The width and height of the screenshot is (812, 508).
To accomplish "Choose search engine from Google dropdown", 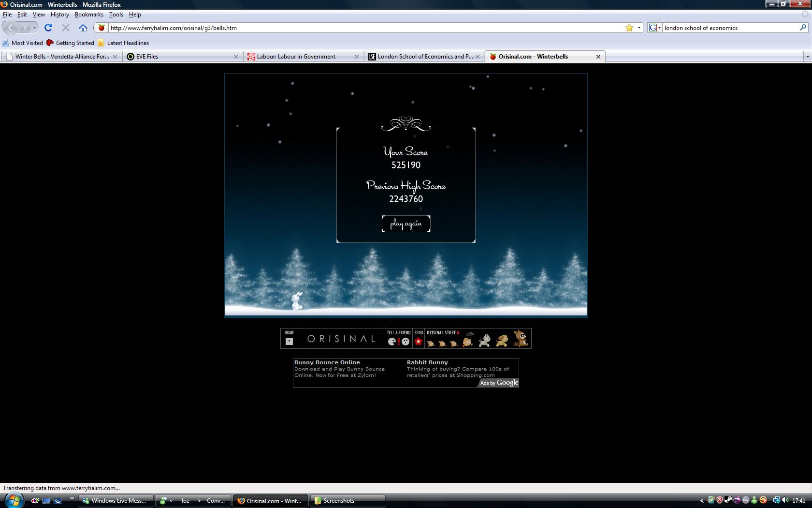I will (x=654, y=28).
